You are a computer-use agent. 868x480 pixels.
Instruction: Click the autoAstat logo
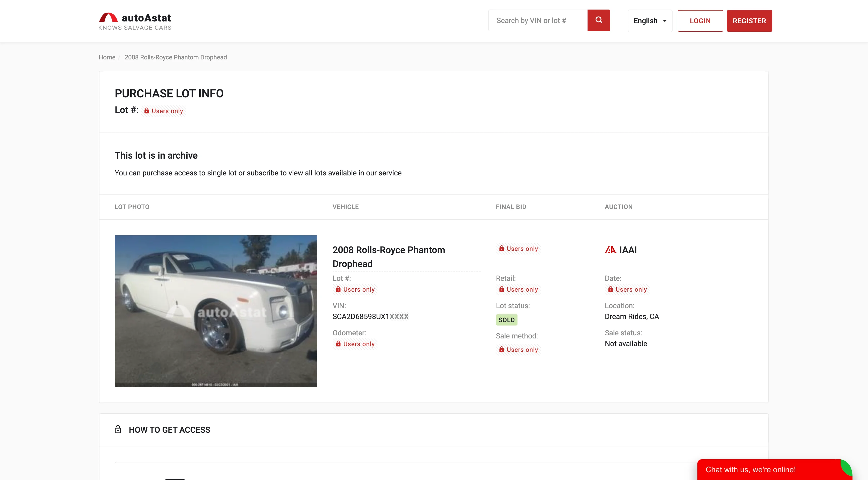(x=135, y=21)
